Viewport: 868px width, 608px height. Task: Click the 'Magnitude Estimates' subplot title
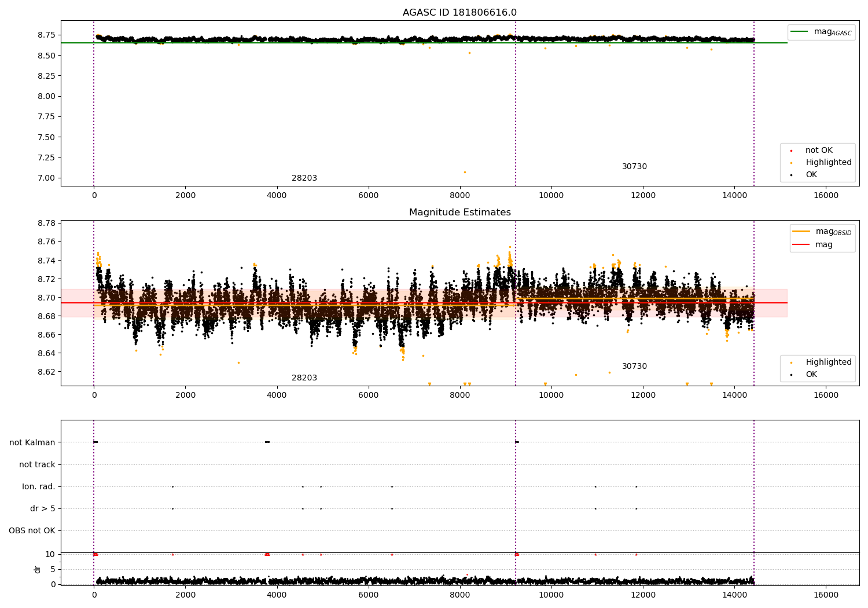[459, 213]
